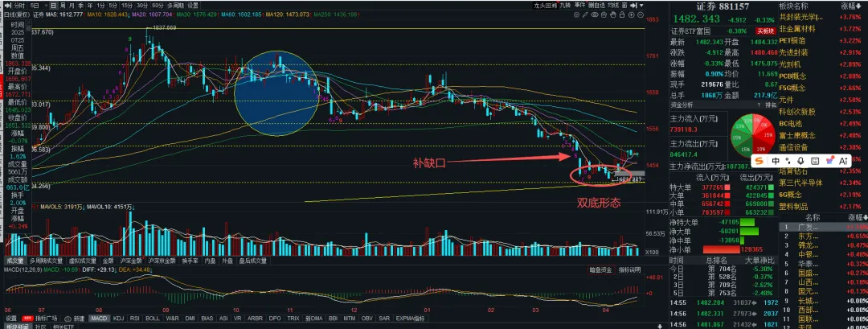Open 龙头回溯 feature
868x329 pixels.
click(x=545, y=6)
